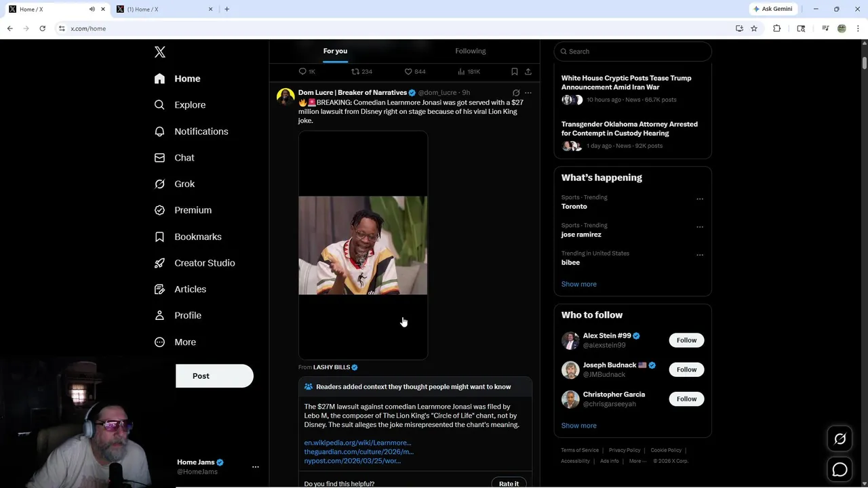The image size is (868, 488).
Task: Click the X logo in sidebar
Action: click(x=160, y=52)
